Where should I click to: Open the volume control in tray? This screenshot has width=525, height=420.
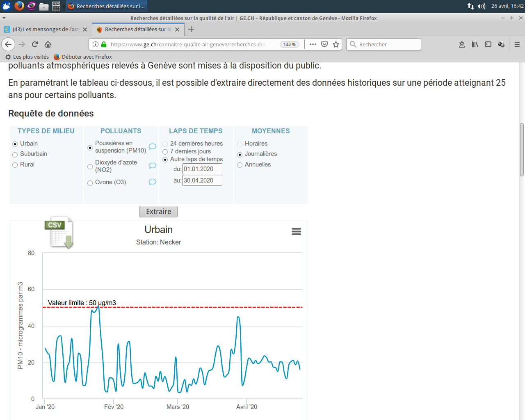482,6
